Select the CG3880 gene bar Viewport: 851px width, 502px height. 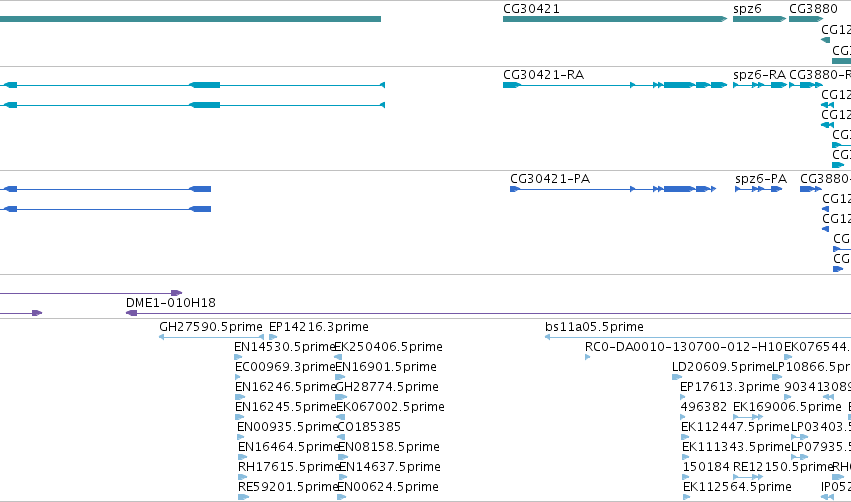pos(805,19)
